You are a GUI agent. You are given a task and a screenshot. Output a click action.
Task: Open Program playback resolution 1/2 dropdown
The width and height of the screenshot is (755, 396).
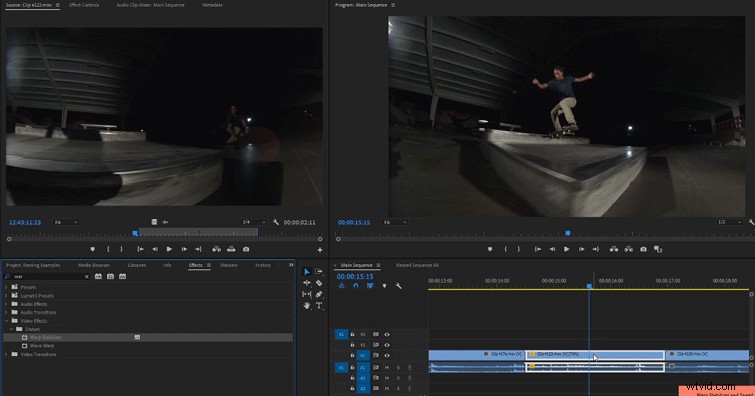(729, 222)
